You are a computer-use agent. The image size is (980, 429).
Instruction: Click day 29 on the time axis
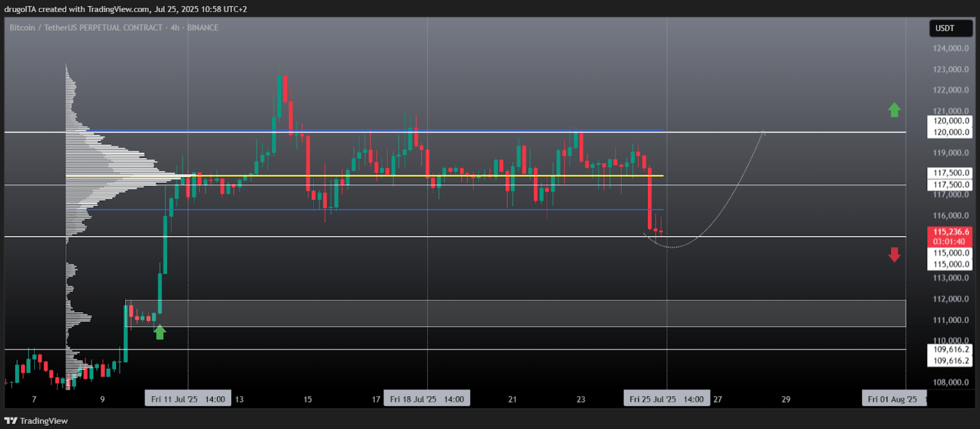[786, 400]
